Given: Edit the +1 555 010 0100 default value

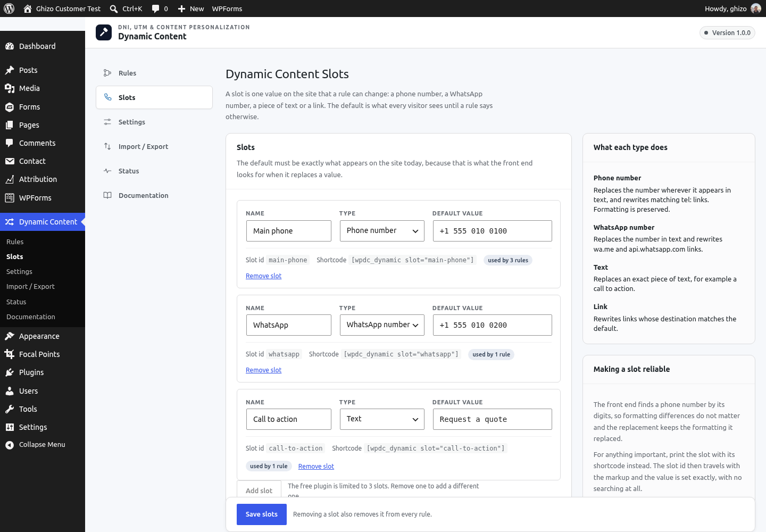Looking at the screenshot, I should point(493,231).
